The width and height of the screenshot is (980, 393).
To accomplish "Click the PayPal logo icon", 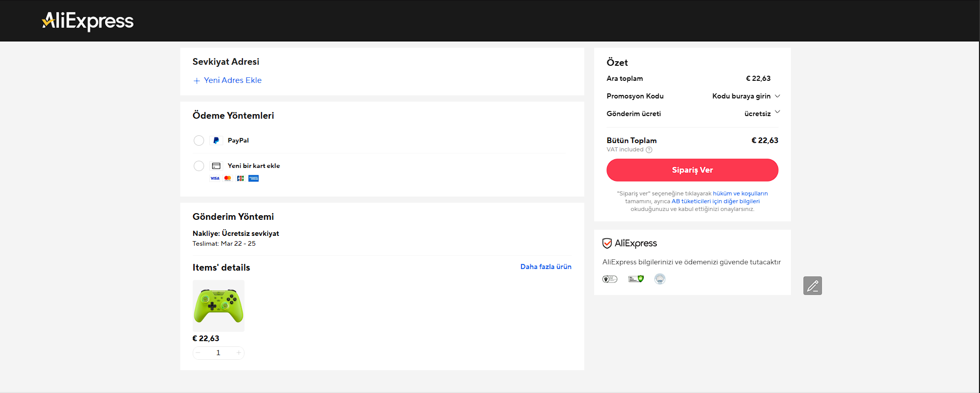I will click(216, 141).
